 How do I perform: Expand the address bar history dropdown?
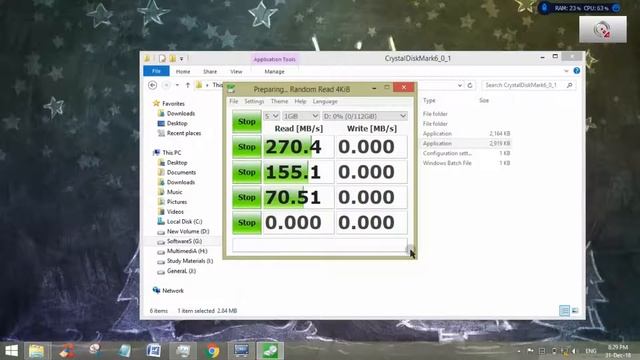[460, 85]
